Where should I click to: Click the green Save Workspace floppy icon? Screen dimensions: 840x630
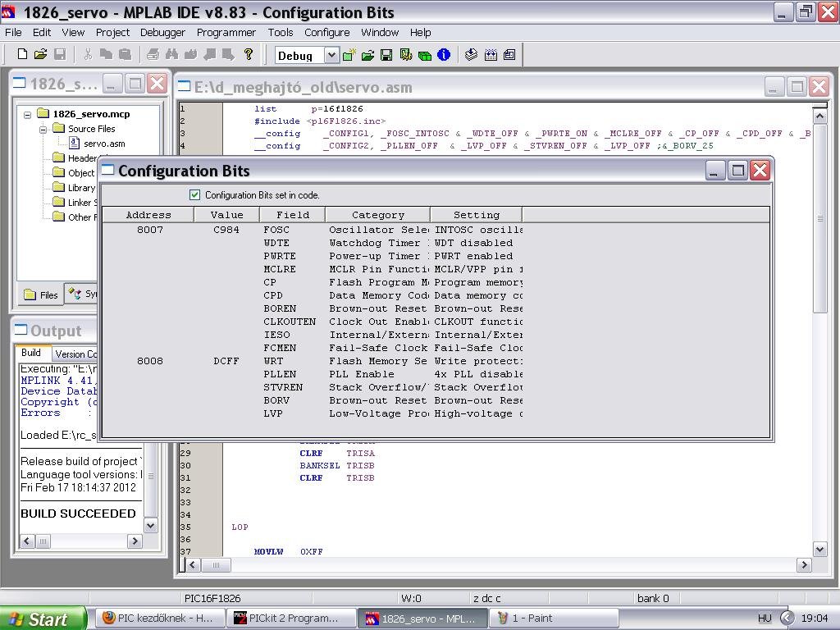(x=386, y=55)
